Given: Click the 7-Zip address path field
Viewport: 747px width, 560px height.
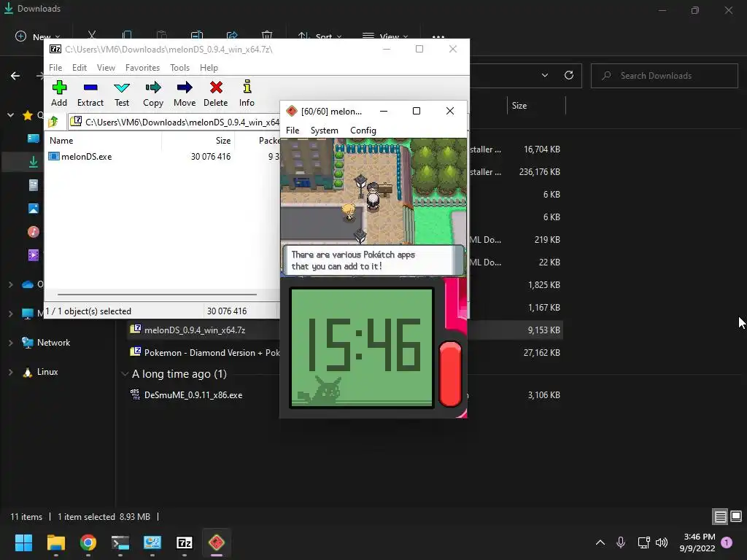Looking at the screenshot, I should tap(174, 122).
